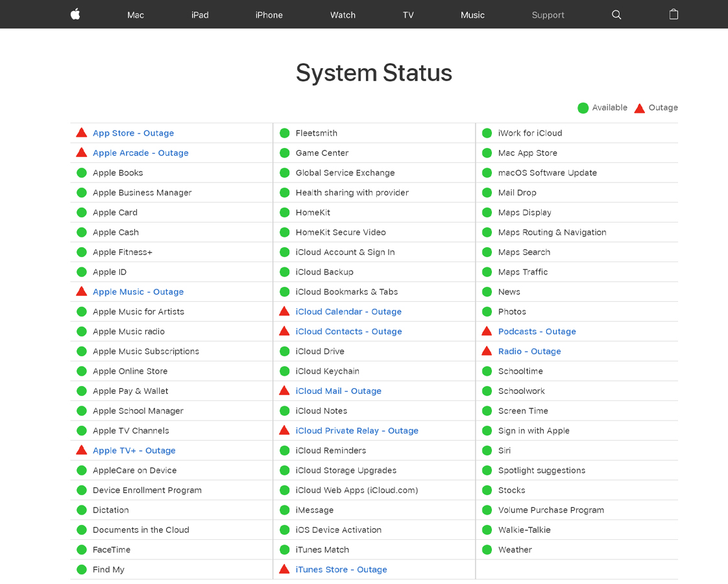Click red outage triangle beside iCloud Mail

(x=285, y=391)
